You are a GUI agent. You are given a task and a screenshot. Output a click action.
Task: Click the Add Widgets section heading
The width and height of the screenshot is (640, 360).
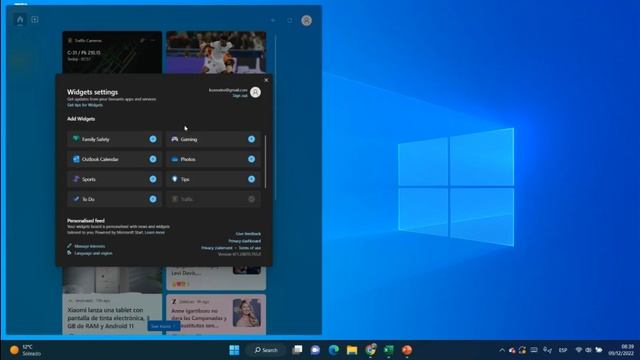(x=81, y=119)
